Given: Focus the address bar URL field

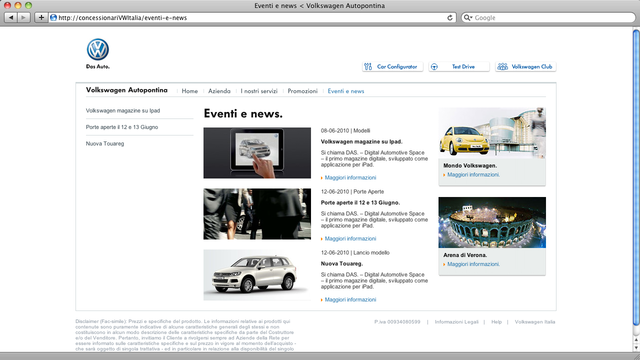Looking at the screenshot, I should coord(252,18).
